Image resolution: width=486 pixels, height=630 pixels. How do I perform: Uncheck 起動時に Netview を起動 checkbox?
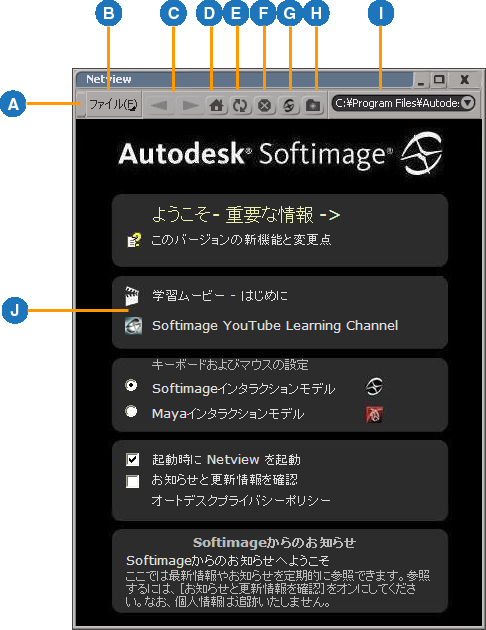pyautogui.click(x=133, y=459)
